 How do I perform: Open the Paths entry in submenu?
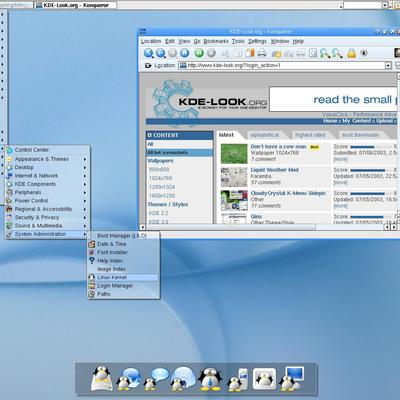click(x=123, y=294)
